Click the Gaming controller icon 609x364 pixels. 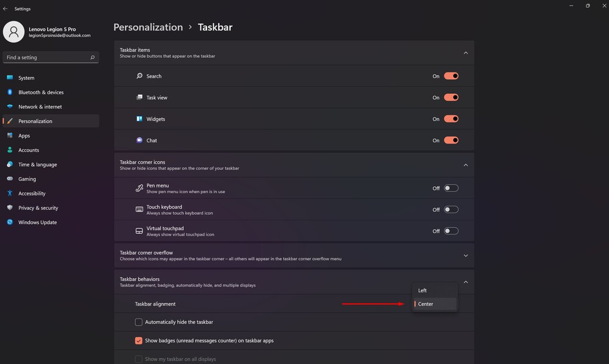[10, 178]
